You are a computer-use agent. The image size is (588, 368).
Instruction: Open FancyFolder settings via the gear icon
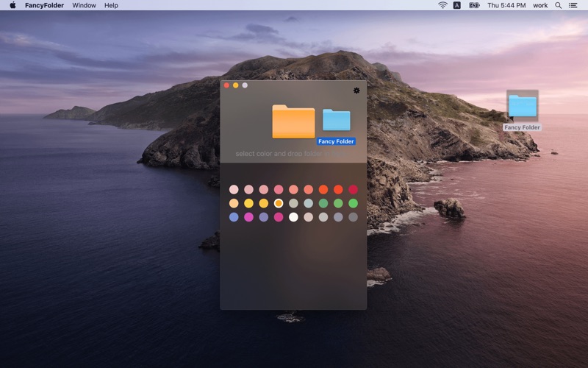pos(356,91)
